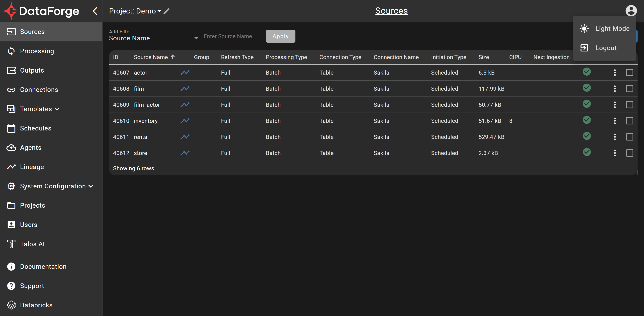Click the green status check for inventory
This screenshot has width=644, height=316.
[587, 120]
